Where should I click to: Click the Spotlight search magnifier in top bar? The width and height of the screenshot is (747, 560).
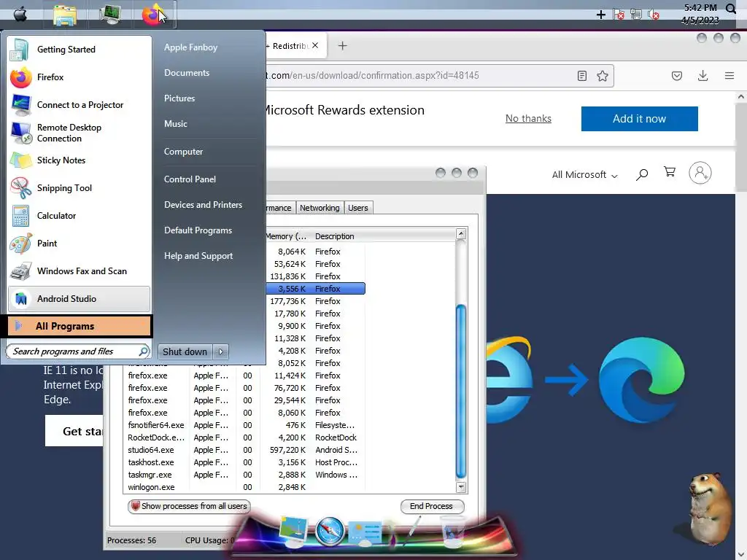(731, 8)
